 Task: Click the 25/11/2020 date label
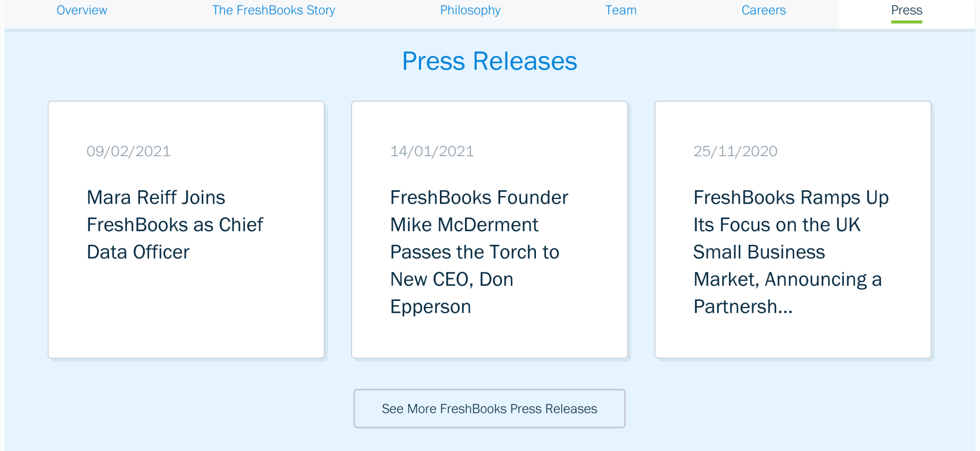pos(735,151)
